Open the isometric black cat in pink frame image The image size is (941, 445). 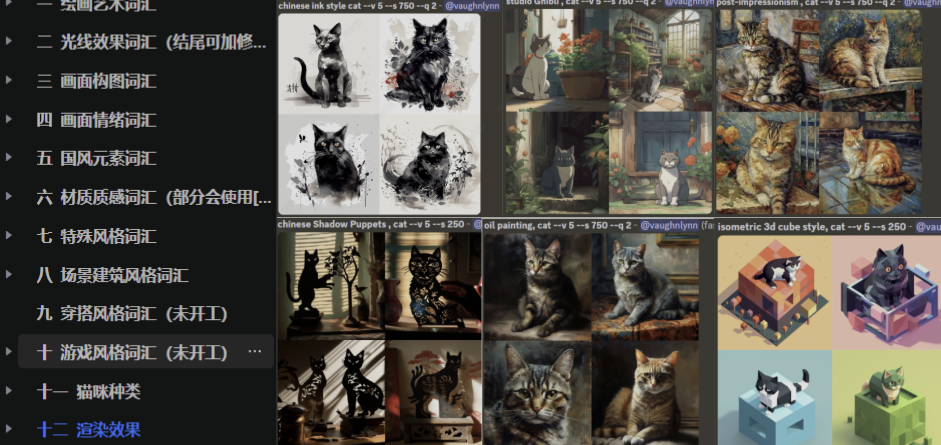(887, 293)
